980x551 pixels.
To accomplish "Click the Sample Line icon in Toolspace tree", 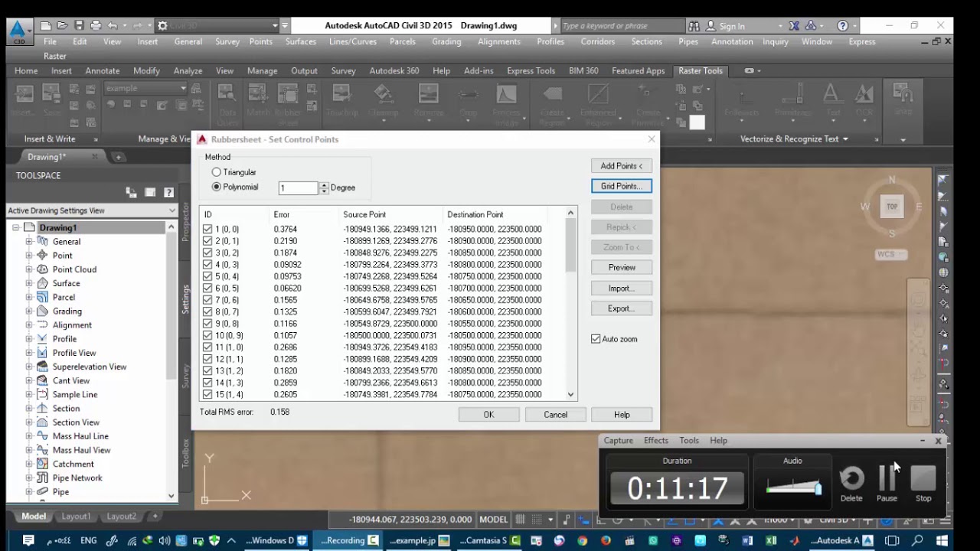I will [x=42, y=394].
